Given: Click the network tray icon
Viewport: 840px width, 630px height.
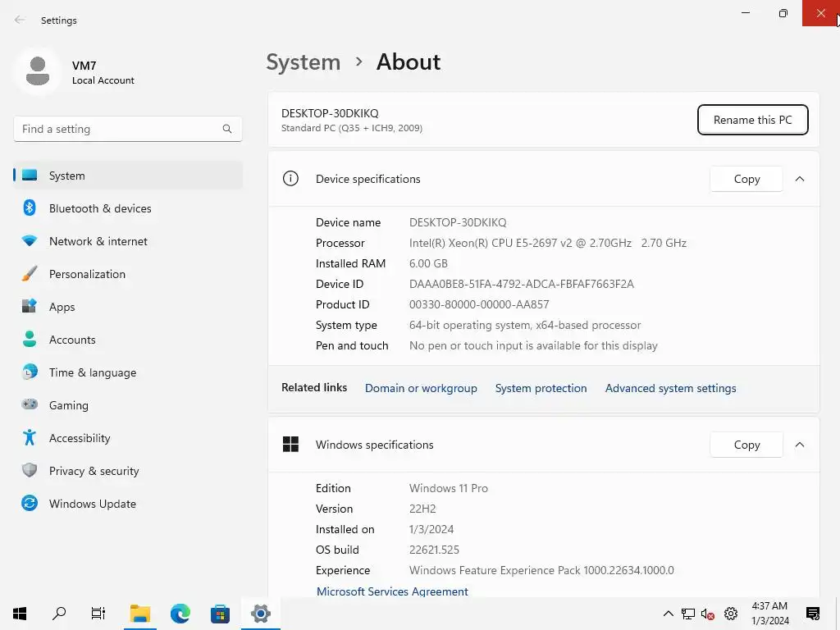Looking at the screenshot, I should pyautogui.click(x=688, y=614).
